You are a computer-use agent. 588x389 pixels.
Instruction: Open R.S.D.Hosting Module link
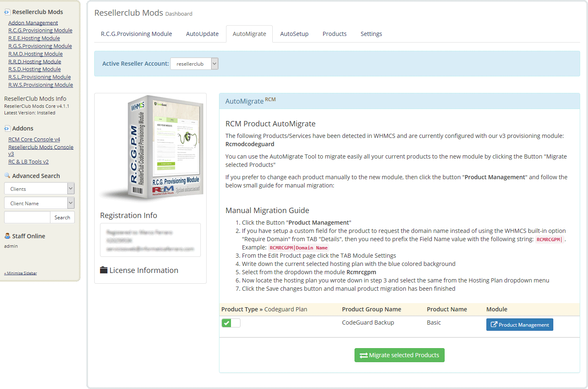[34, 69]
